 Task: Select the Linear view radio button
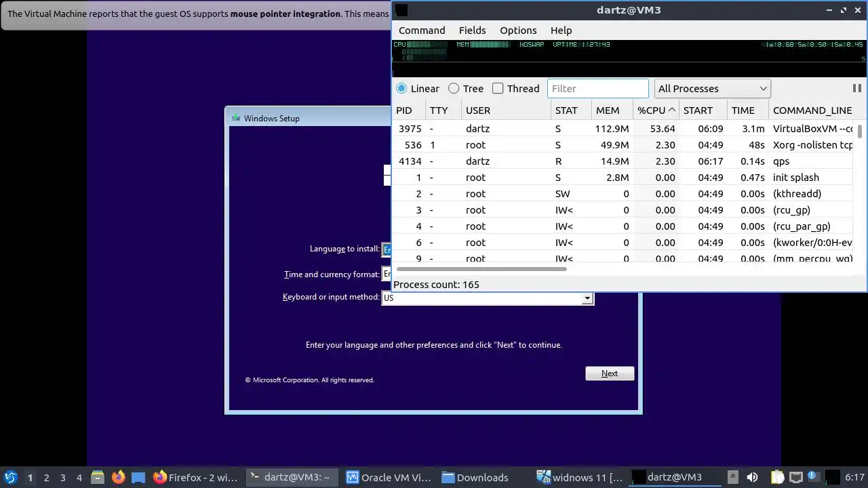401,88
